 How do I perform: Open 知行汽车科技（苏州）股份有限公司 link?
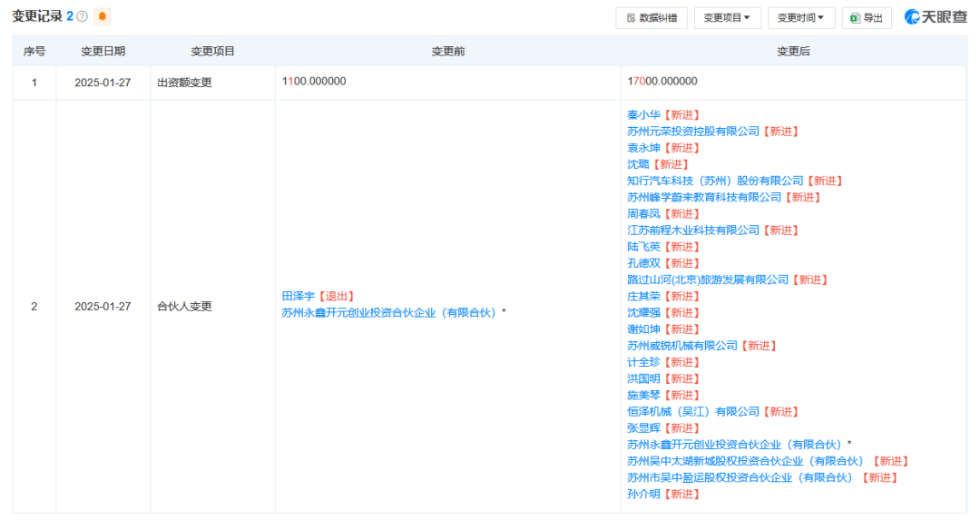715,181
